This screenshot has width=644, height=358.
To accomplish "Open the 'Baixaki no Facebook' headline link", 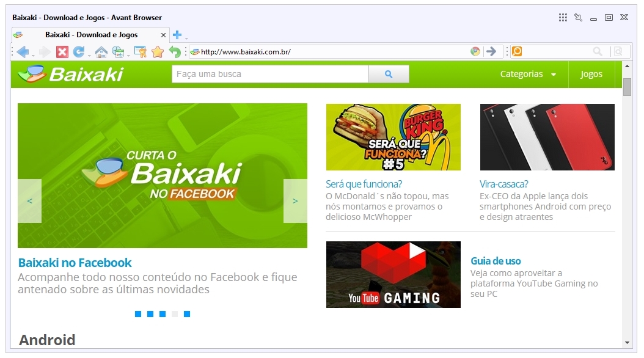I will point(75,263).
